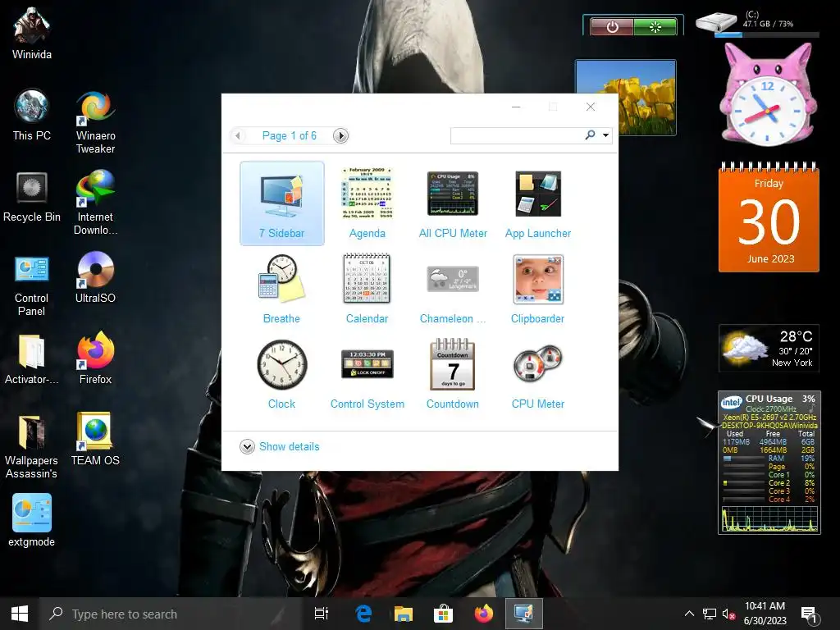Image resolution: width=840 pixels, height=630 pixels.
Task: Select the Agenda gadget icon
Action: pyautogui.click(x=367, y=194)
